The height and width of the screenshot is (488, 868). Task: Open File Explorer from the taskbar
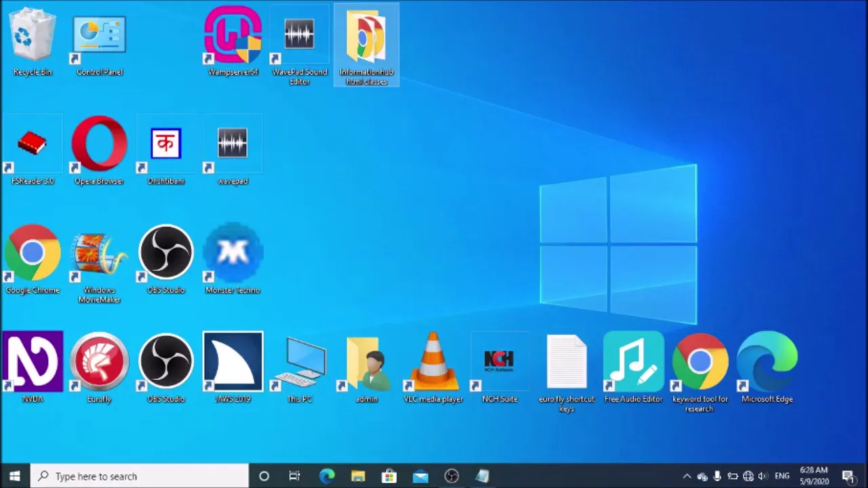click(x=358, y=476)
